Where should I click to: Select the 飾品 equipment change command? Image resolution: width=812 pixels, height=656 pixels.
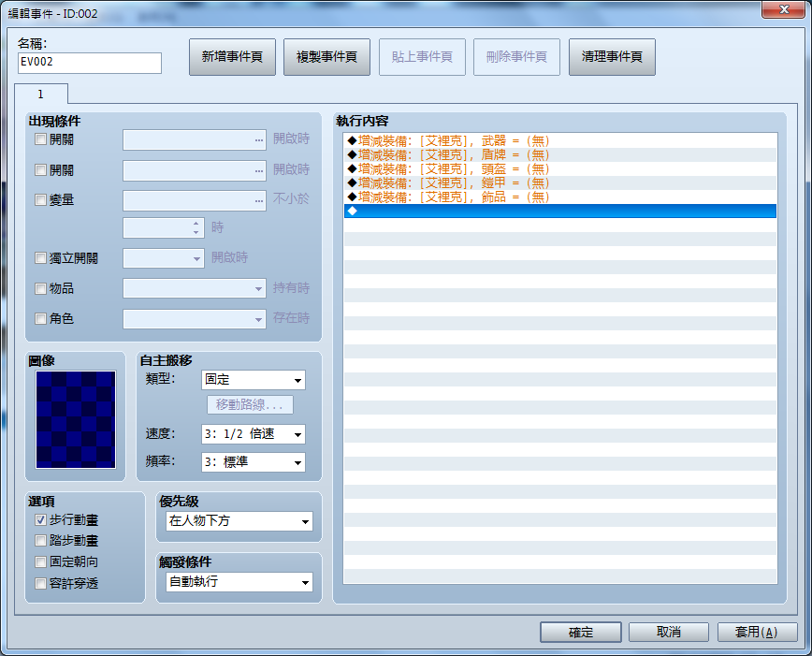click(x=559, y=197)
